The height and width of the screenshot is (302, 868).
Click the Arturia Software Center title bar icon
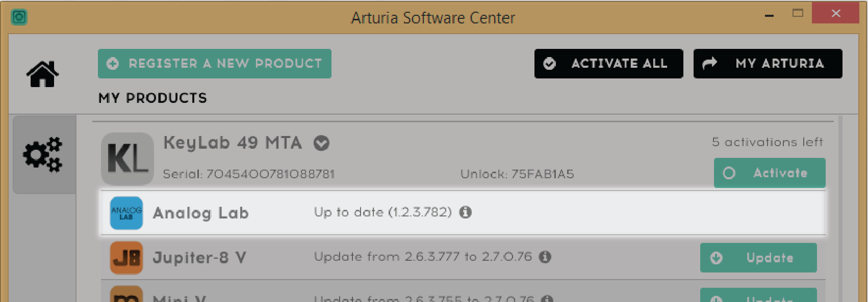coord(19,17)
